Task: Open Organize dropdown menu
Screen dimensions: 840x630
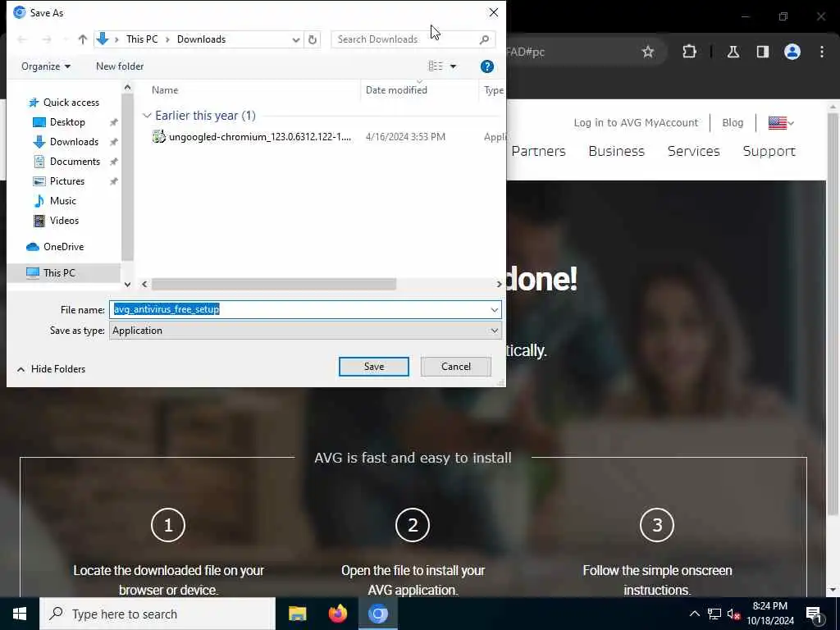Action: click(46, 66)
